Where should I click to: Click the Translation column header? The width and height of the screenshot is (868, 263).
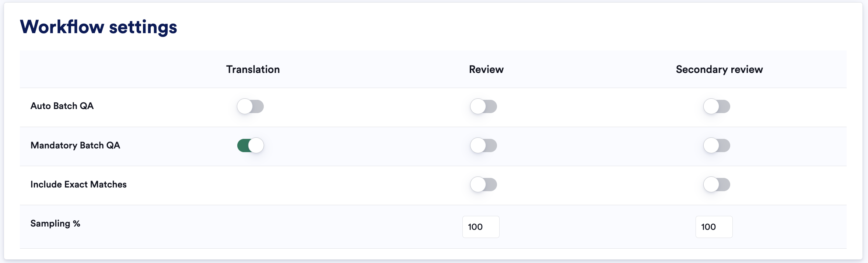tap(253, 69)
